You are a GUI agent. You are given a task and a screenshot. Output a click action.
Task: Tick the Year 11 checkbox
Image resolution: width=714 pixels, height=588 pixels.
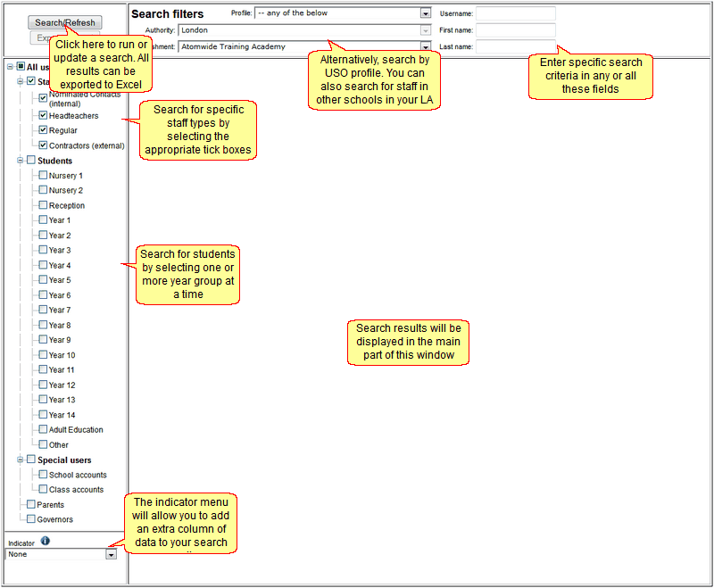click(x=43, y=369)
